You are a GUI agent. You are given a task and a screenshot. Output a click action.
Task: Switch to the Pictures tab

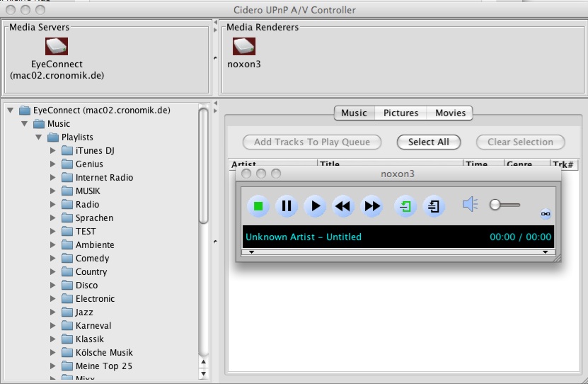[x=400, y=113]
